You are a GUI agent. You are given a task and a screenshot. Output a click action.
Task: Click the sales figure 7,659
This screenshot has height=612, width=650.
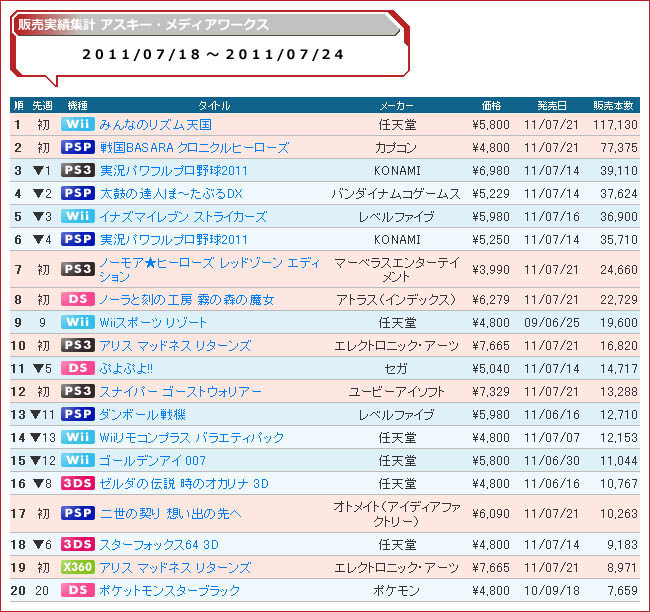pyautogui.click(x=623, y=590)
